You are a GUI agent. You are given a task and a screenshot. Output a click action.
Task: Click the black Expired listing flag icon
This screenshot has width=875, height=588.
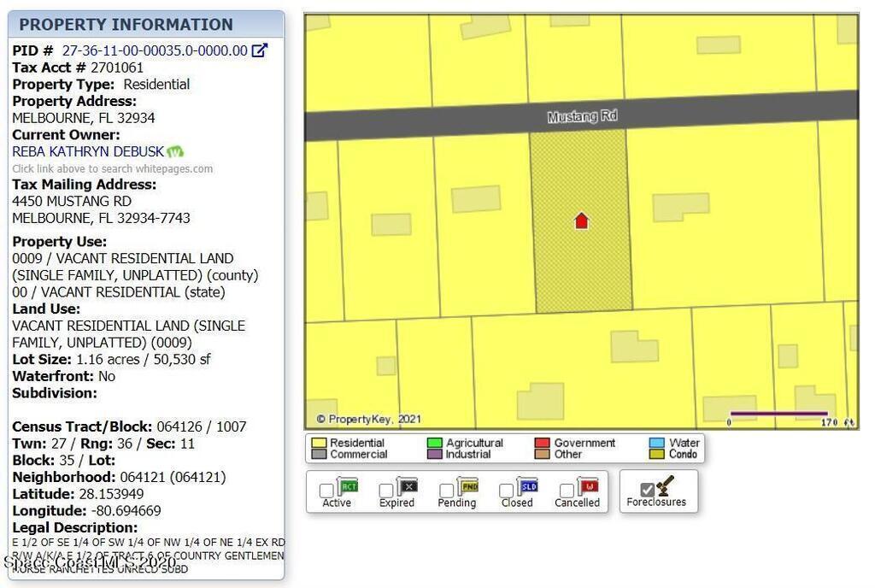(408, 487)
